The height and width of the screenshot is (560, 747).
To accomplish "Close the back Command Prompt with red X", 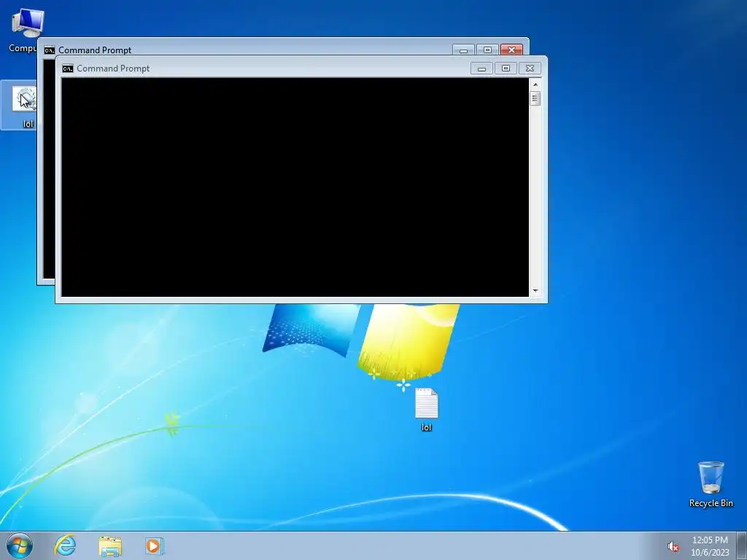I will coord(511,50).
